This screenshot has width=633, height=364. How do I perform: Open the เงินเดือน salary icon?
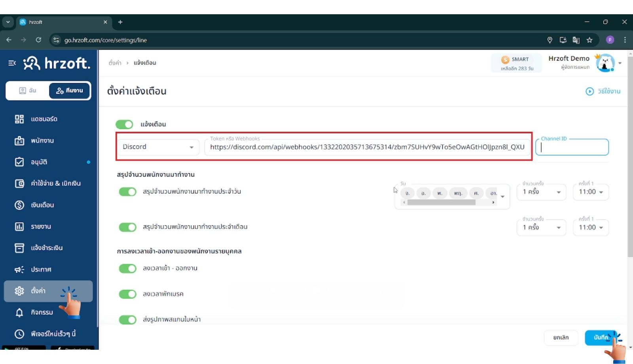pos(19,205)
